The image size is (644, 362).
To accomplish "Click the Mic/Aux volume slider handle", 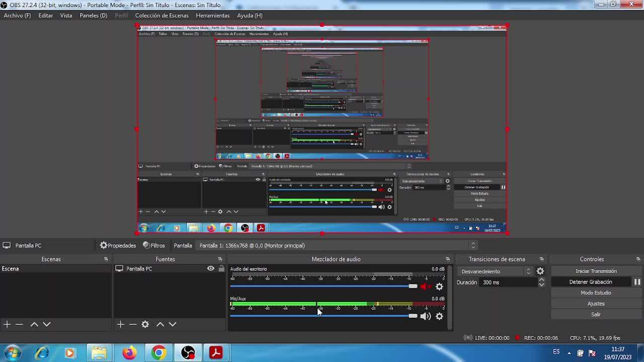I will (x=413, y=316).
